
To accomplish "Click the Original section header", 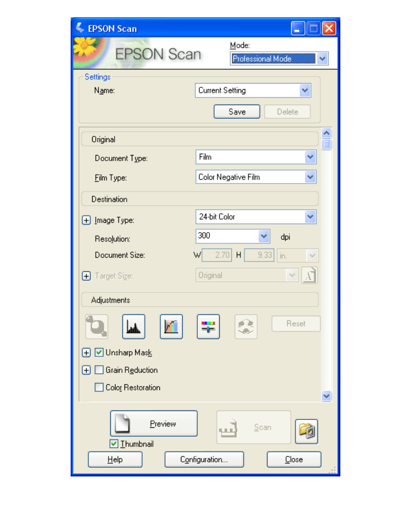I will click(x=200, y=139).
